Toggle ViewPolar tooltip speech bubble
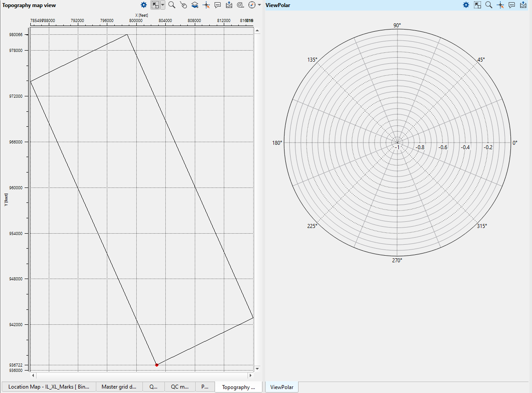The width and height of the screenshot is (532, 393). (512, 5)
